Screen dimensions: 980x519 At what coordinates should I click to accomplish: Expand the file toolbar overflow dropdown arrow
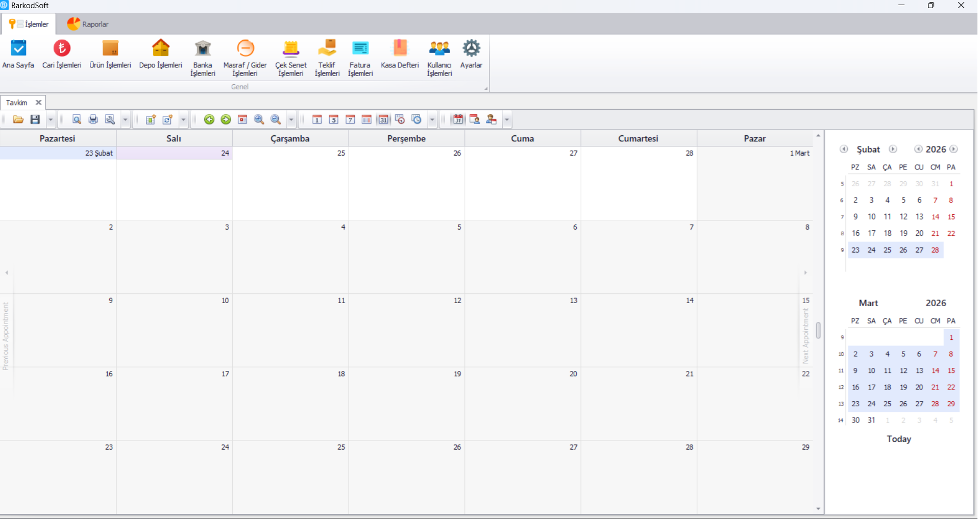[51, 119]
